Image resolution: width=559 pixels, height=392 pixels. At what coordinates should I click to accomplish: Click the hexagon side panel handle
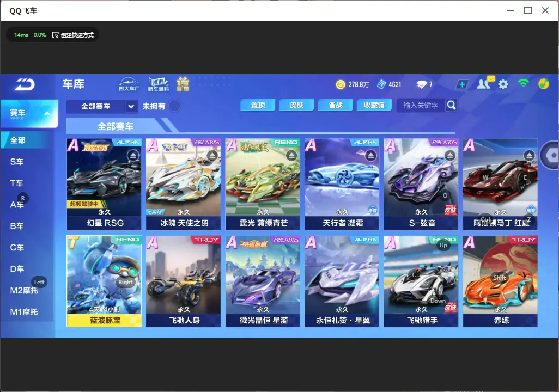coord(550,155)
